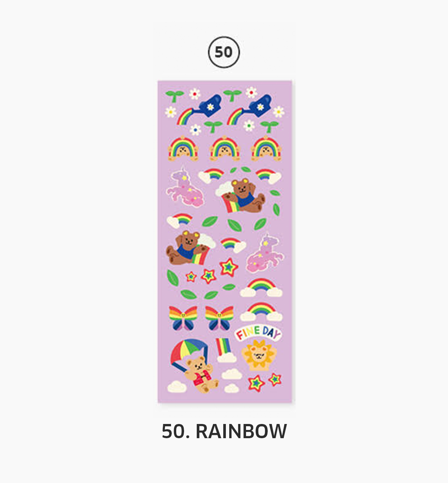Viewport: 448px width, 483px height.
Task: Click the vertical rainbow on cloud sticker
Action: click(x=226, y=350)
